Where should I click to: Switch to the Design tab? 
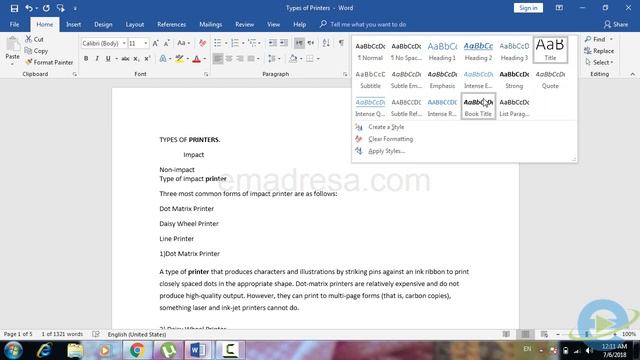(103, 24)
